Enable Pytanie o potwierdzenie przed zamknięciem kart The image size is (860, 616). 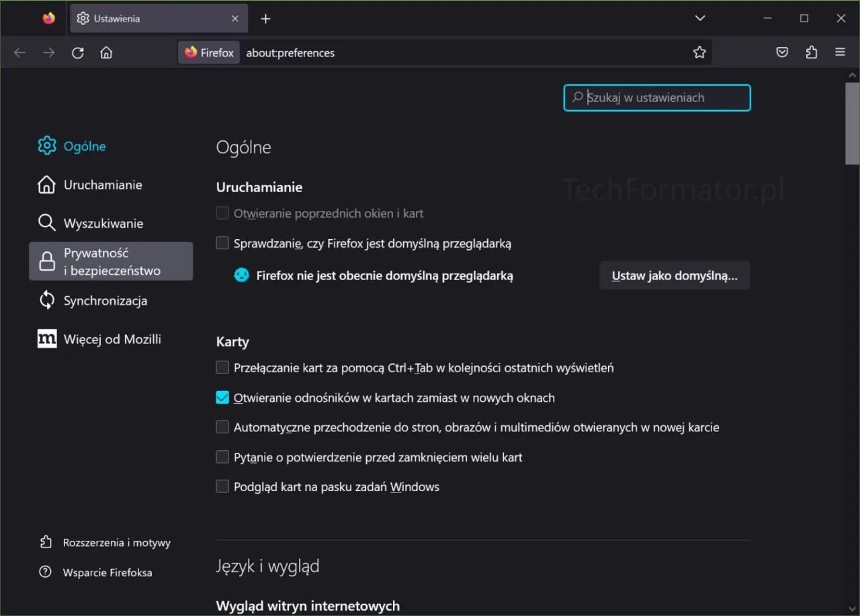[222, 457]
